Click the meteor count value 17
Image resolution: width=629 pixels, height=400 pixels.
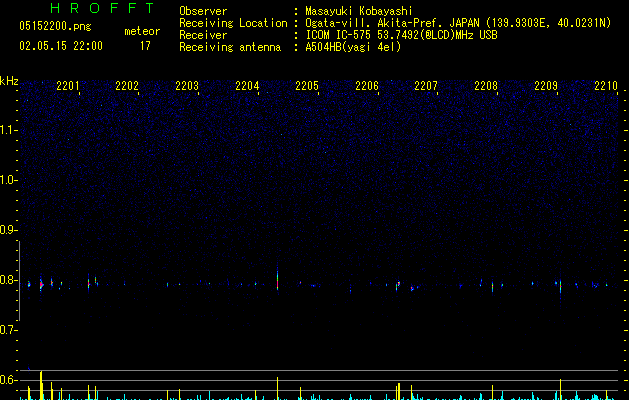pos(145,46)
